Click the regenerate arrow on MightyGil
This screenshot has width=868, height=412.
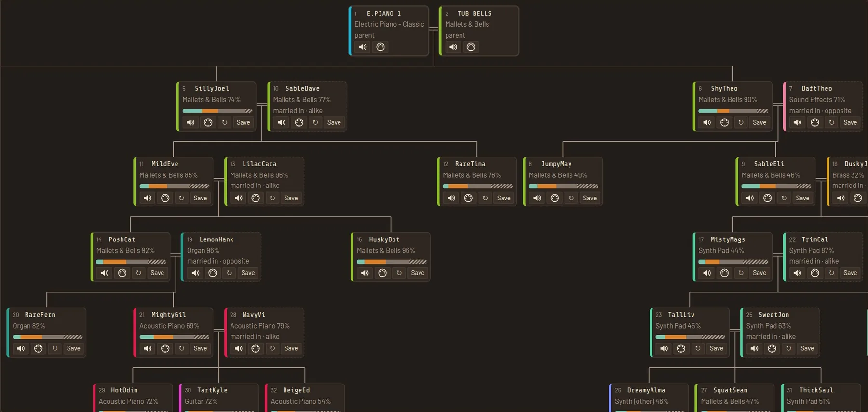182,348
